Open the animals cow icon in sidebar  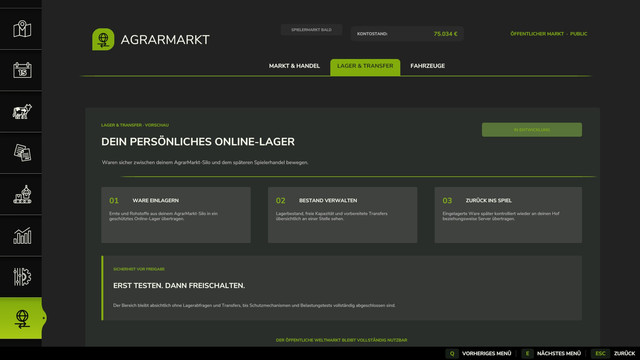coord(22,111)
